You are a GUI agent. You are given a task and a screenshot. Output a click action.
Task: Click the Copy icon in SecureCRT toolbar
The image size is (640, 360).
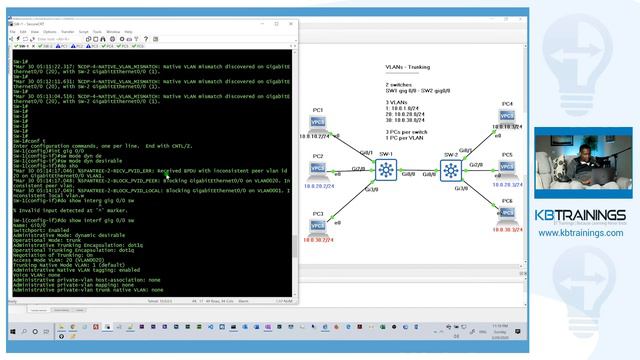click(88, 39)
